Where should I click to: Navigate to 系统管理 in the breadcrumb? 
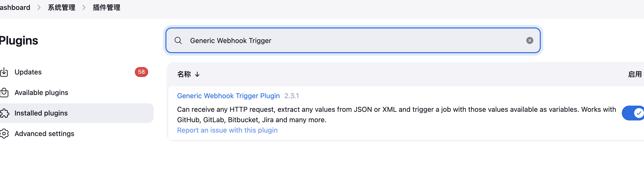(x=61, y=7)
